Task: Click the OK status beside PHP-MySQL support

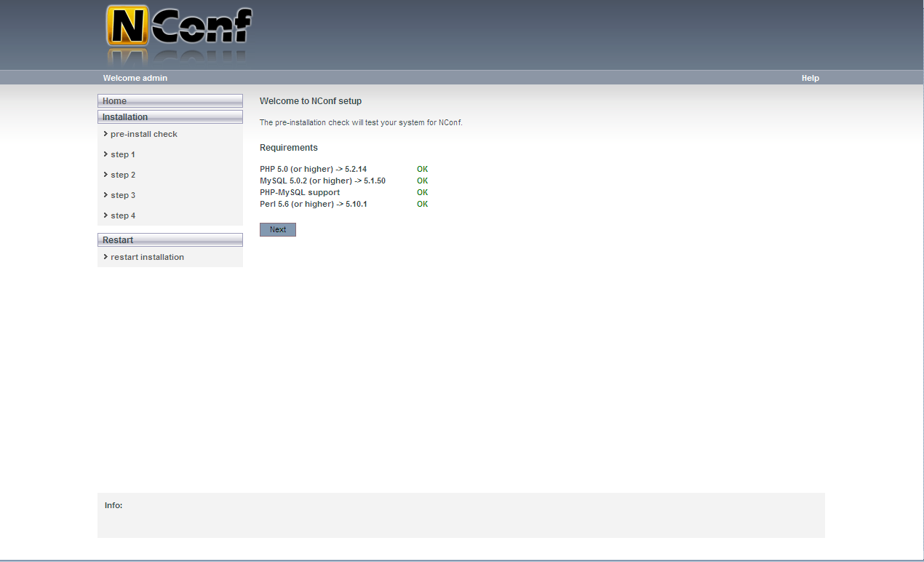Action: 423,192
